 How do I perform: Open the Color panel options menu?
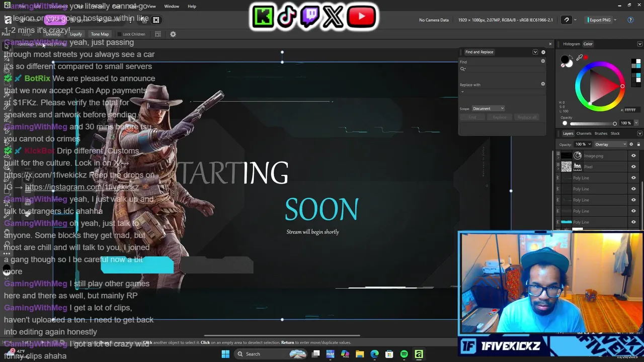[x=639, y=44]
